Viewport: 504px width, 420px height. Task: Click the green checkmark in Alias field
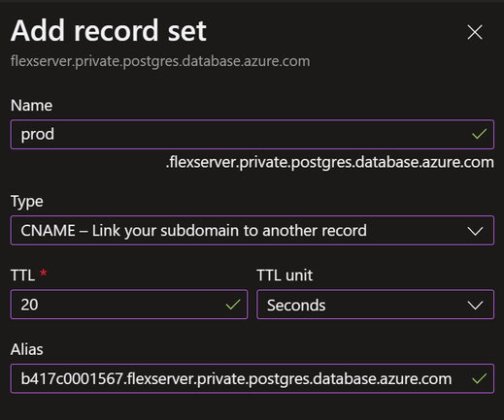[479, 378]
